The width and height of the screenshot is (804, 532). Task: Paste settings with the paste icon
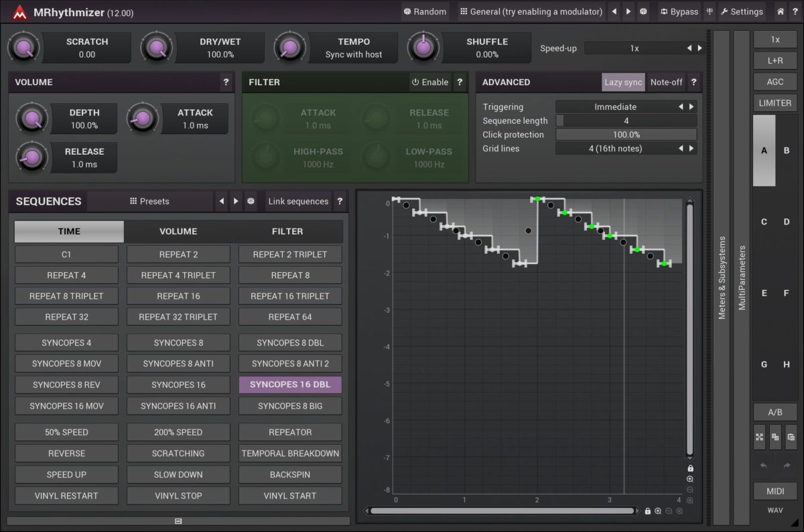(x=791, y=437)
